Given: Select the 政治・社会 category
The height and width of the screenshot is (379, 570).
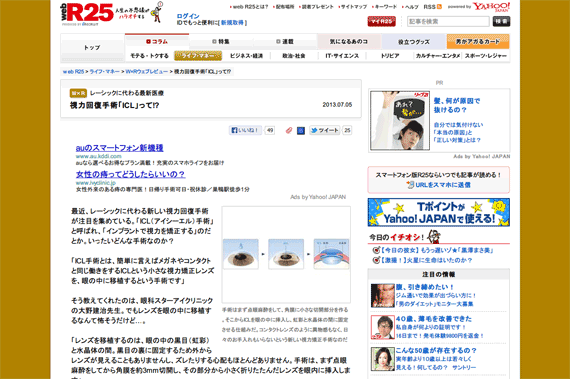Looking at the screenshot, I should point(294,56).
